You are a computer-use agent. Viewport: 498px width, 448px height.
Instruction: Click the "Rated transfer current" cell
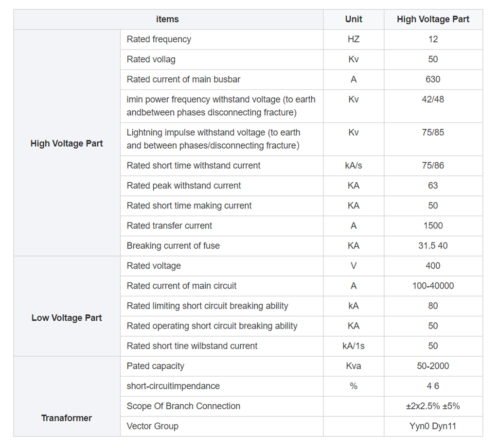(169, 225)
